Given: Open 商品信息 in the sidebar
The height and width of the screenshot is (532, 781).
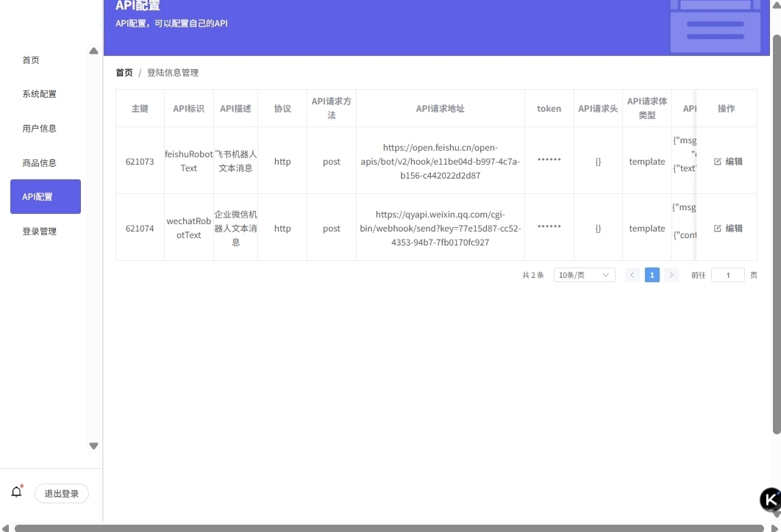Looking at the screenshot, I should click(39, 163).
